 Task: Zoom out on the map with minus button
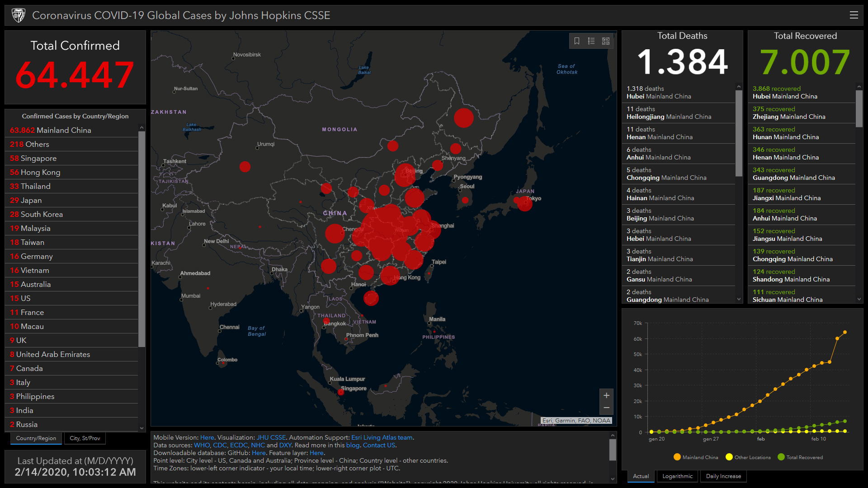pyautogui.click(x=606, y=408)
